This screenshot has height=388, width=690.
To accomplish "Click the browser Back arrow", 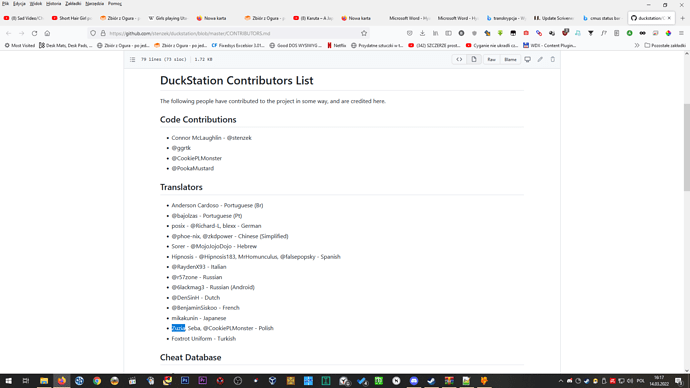I will pyautogui.click(x=8, y=33).
